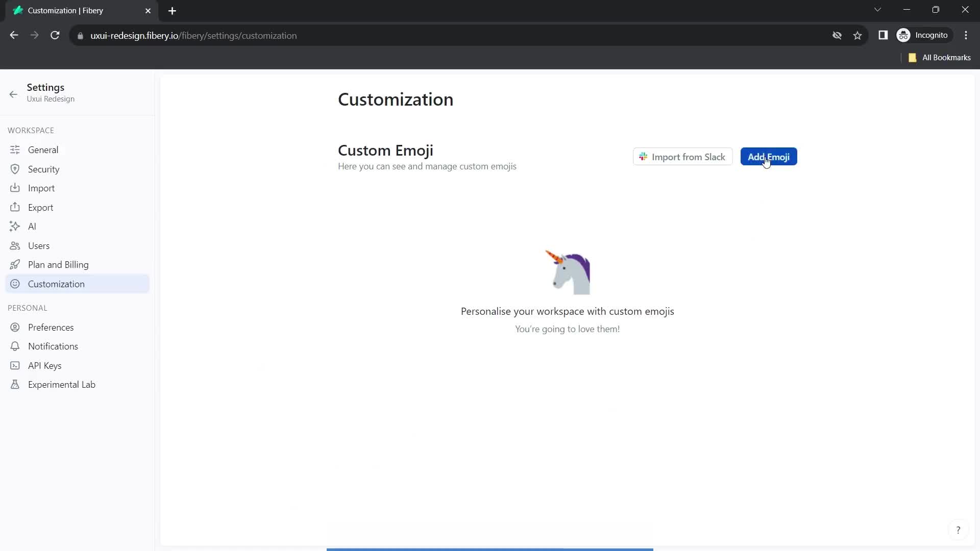
Task: Click Add Emoji button
Action: 768,157
